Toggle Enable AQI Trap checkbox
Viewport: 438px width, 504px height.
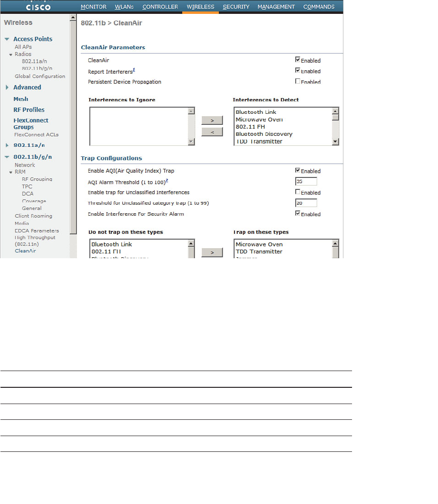298,170
